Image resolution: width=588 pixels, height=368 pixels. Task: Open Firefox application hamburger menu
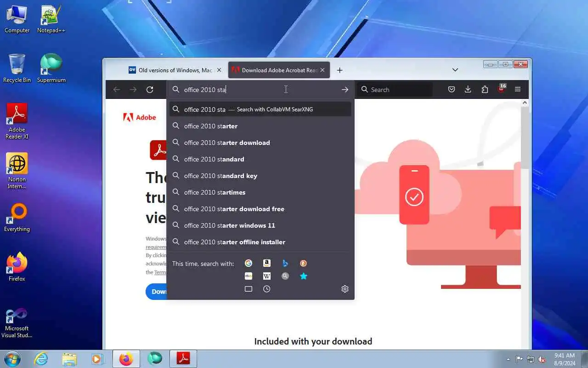click(518, 90)
